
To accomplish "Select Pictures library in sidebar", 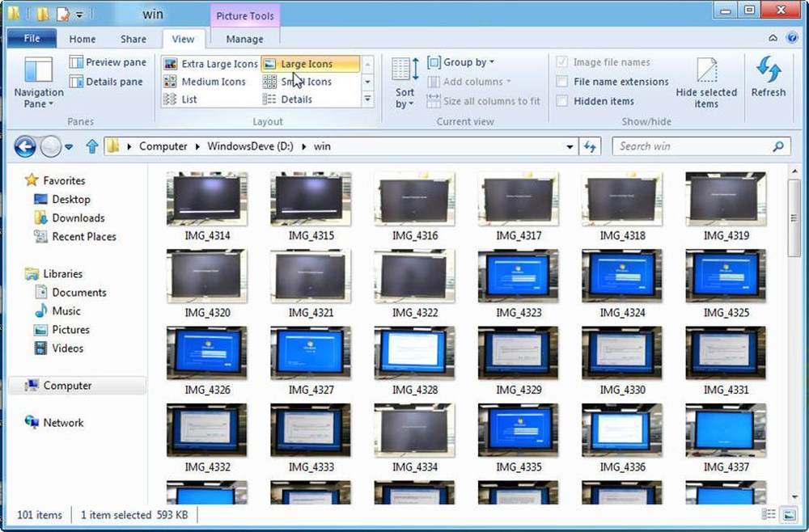I will (x=70, y=330).
